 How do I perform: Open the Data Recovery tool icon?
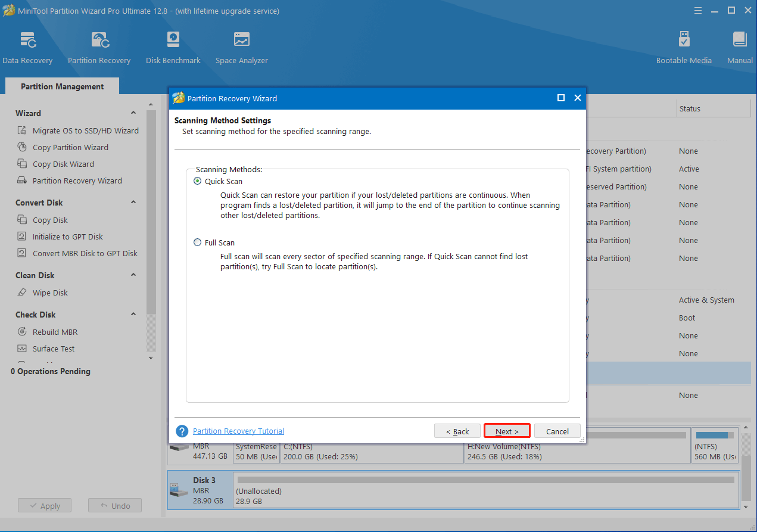click(27, 40)
